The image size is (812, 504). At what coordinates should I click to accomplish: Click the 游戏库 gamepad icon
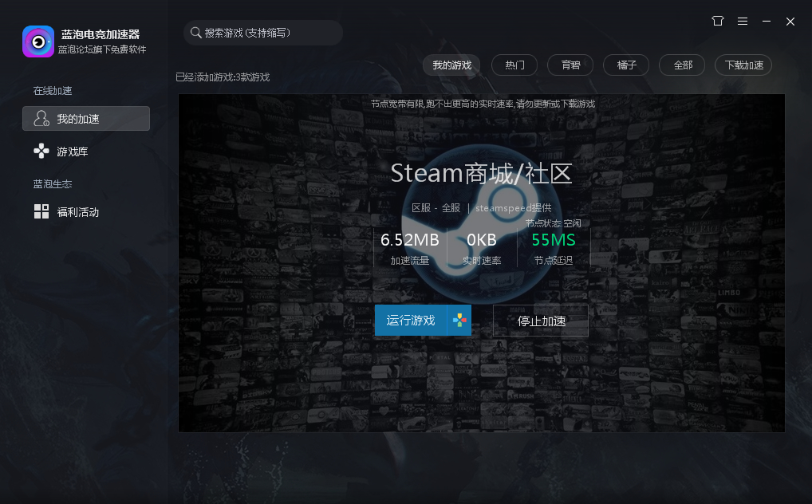(x=41, y=152)
